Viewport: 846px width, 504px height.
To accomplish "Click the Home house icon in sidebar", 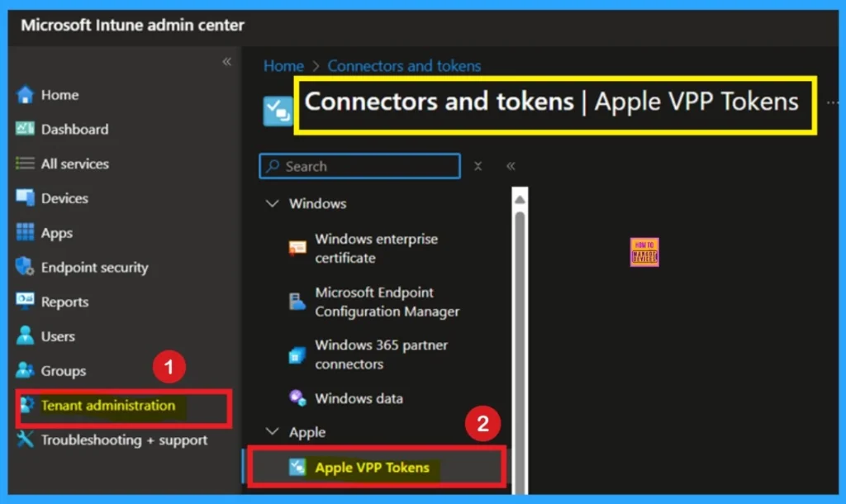I will coord(25,94).
